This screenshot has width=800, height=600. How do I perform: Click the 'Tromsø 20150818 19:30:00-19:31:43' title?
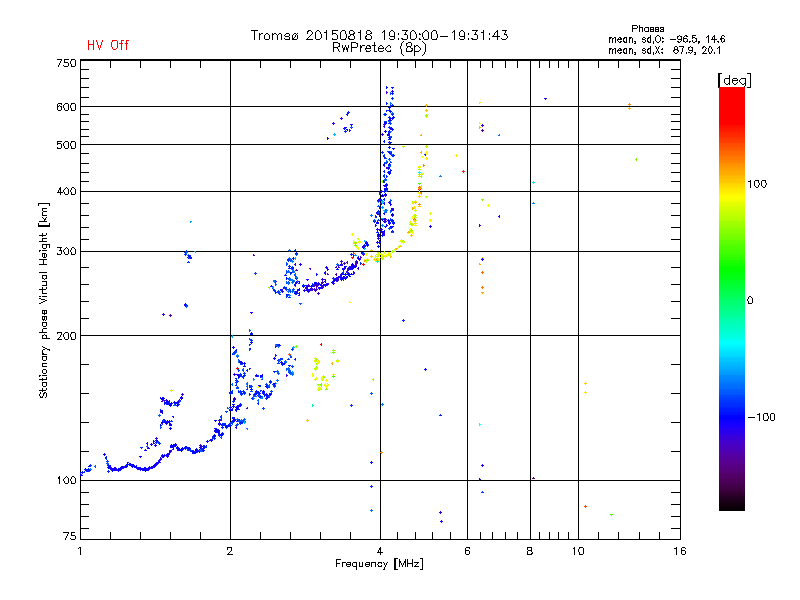(x=379, y=35)
